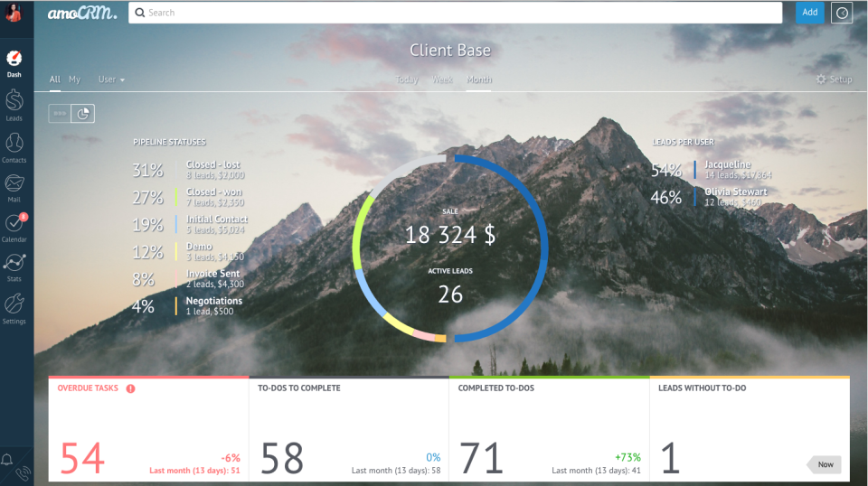The height and width of the screenshot is (486, 868).
Task: Click the Client Base title
Action: tap(450, 51)
